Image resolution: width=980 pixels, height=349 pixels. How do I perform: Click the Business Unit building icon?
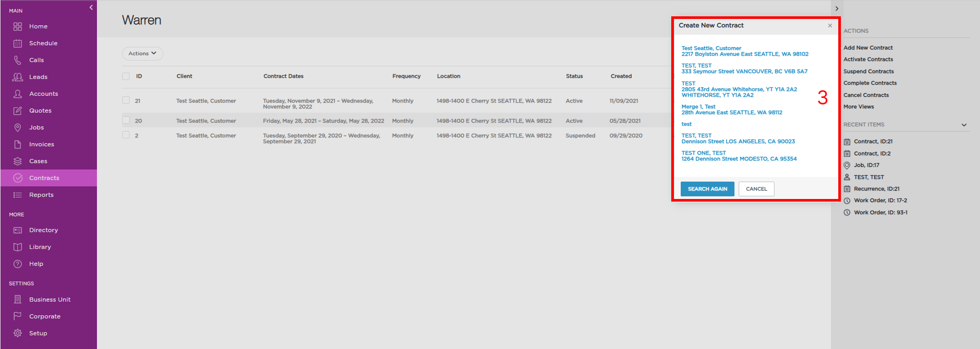click(x=17, y=300)
